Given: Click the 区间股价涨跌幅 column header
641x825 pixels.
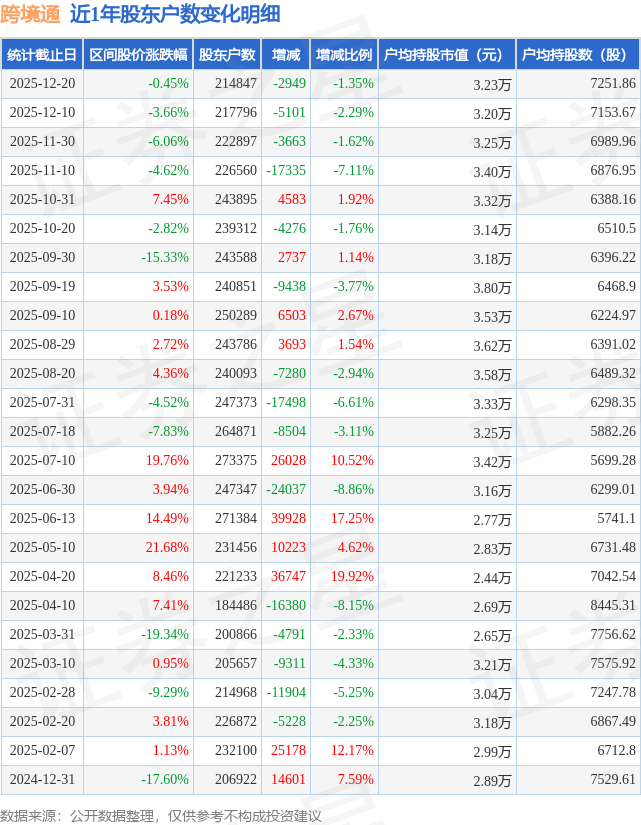Looking at the screenshot, I should tap(137, 56).
